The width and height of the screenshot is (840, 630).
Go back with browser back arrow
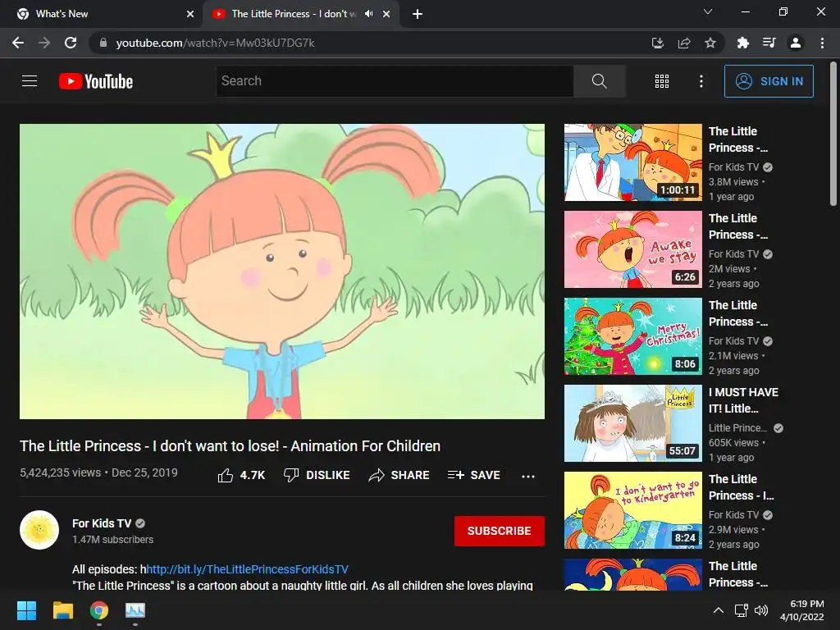(x=18, y=43)
